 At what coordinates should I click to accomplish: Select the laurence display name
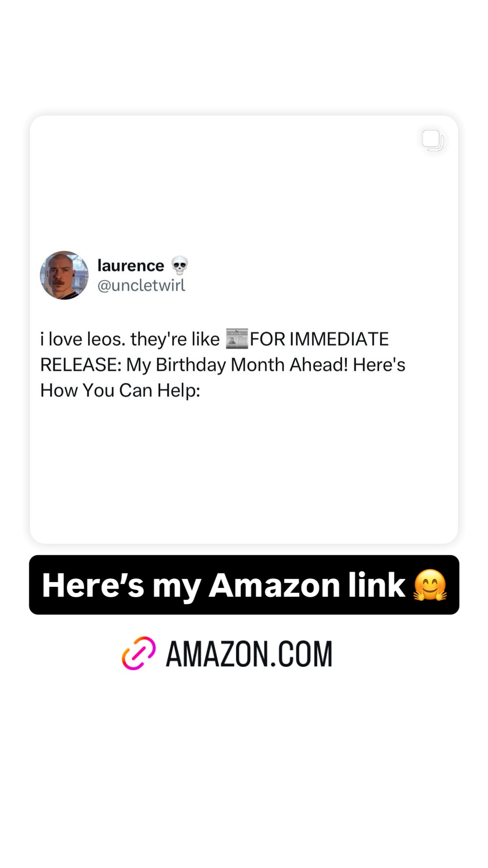point(131,265)
